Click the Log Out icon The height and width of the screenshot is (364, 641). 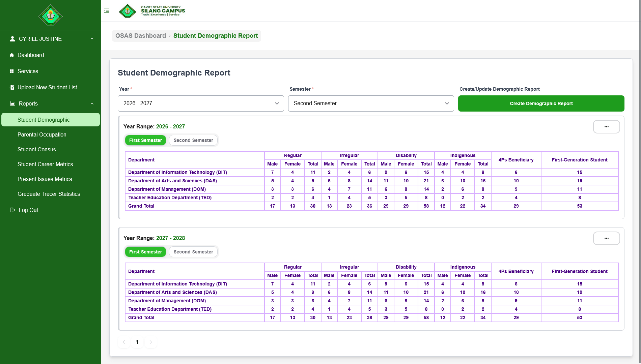[12, 210]
